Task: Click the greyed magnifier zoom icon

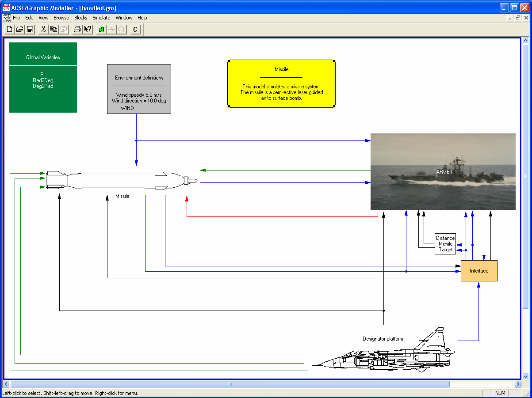Action: tap(122, 30)
